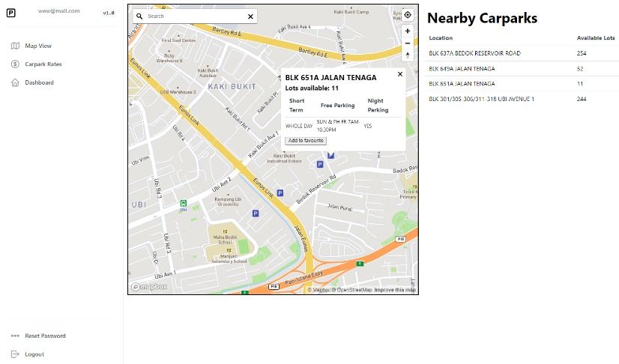Log out of the account
This screenshot has width=619, height=364.
(34, 354)
